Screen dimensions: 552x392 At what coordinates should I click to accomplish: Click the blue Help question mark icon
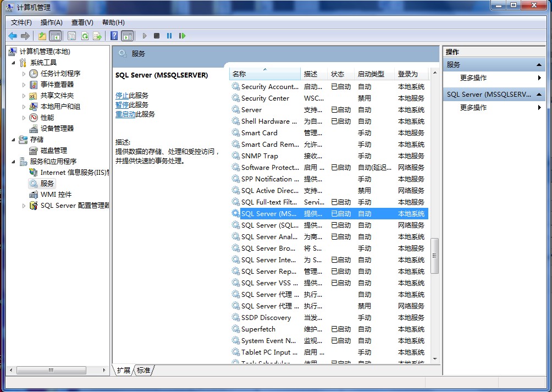click(114, 36)
